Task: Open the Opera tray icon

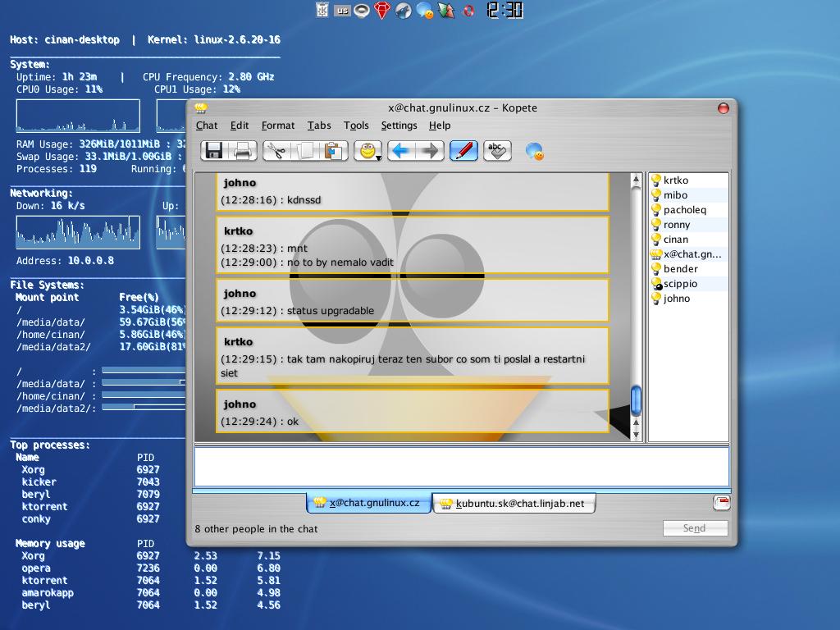Action: pyautogui.click(x=468, y=11)
